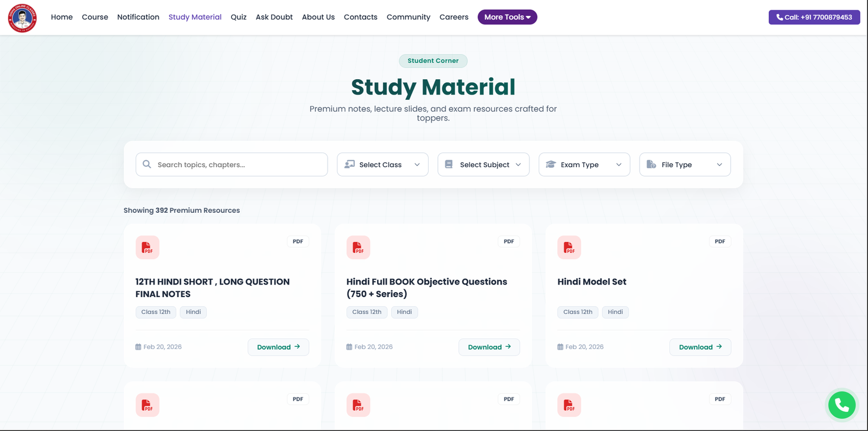Click the PDF icon on the bottom-right partial card
The image size is (868, 431).
[569, 405]
